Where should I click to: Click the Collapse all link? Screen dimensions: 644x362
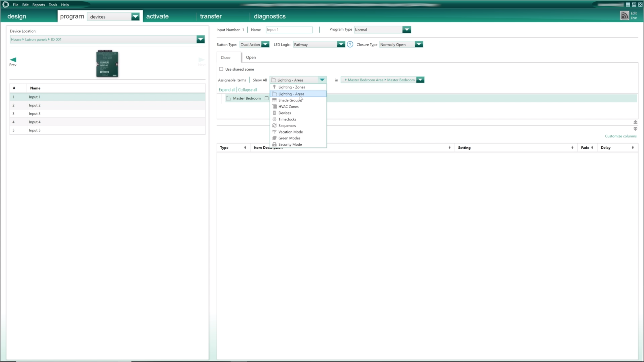point(248,89)
